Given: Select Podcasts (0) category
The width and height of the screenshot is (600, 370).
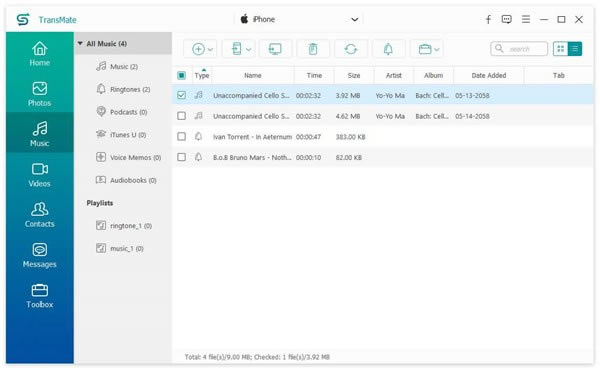Looking at the screenshot, I should coord(122,112).
